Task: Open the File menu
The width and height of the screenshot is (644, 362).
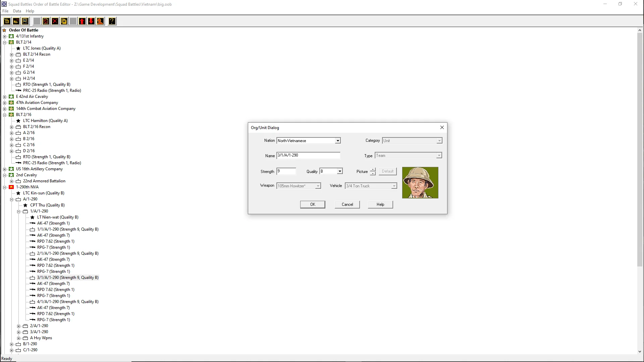Action: (5, 11)
